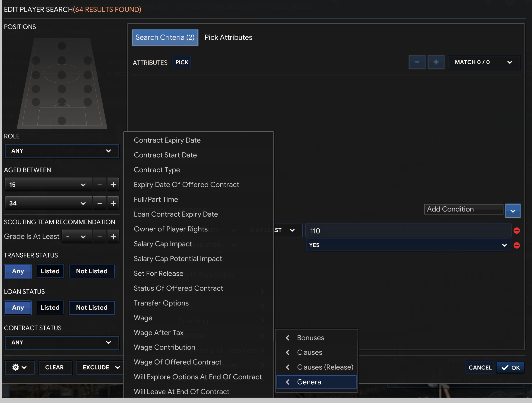Increase minimum age with plus button
Screen dimensions: 532x403
113,185
